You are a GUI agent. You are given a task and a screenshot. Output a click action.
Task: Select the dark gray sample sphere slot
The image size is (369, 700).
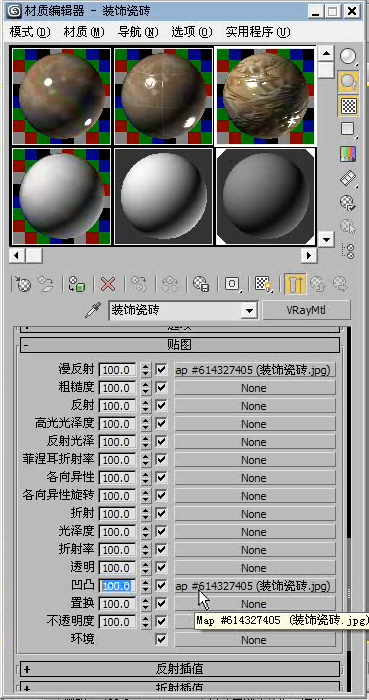pos(265,196)
